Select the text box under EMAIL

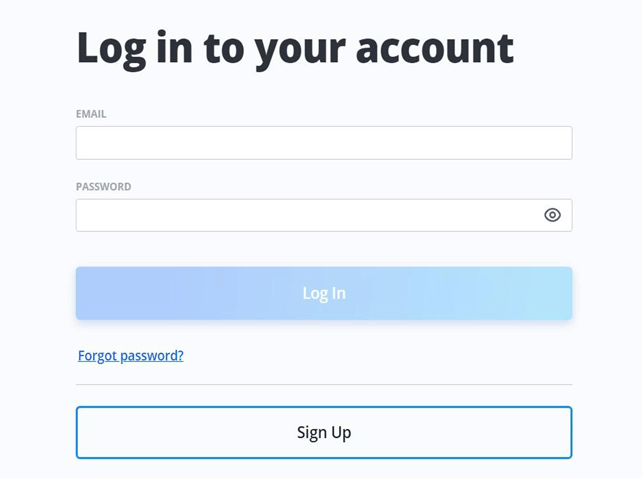point(323,143)
